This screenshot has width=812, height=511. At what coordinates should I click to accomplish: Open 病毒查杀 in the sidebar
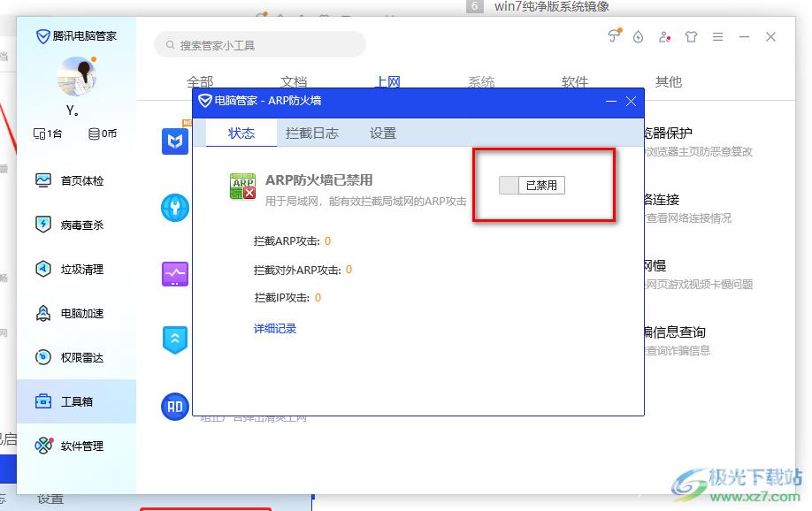(x=77, y=225)
